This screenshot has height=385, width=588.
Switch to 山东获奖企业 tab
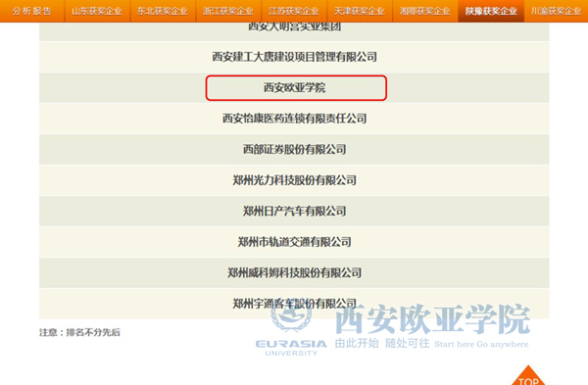97,11
